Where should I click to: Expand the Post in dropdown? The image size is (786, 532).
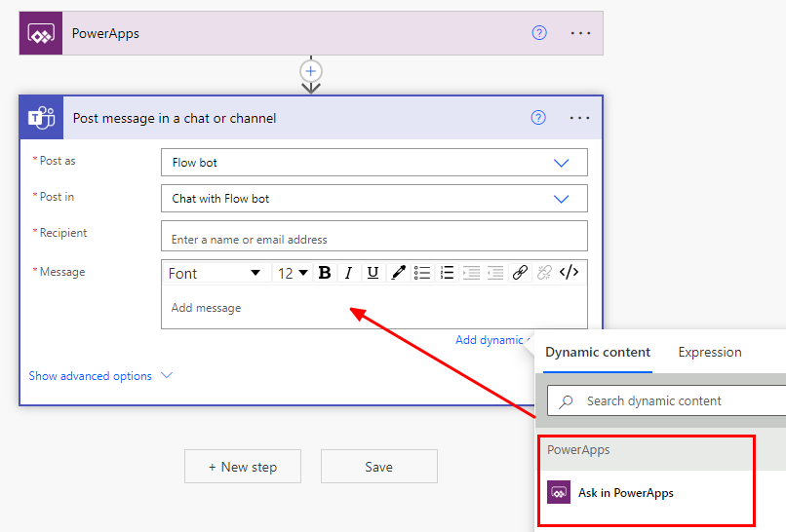[561, 199]
